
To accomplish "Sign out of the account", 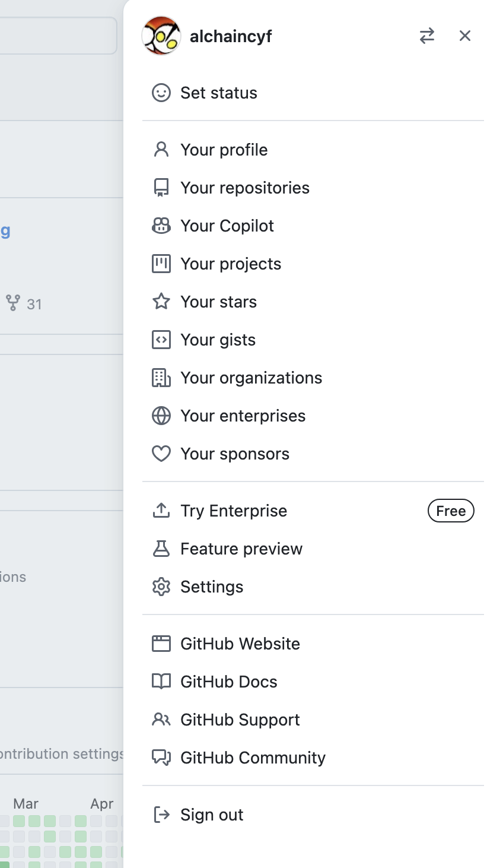I will point(212,815).
